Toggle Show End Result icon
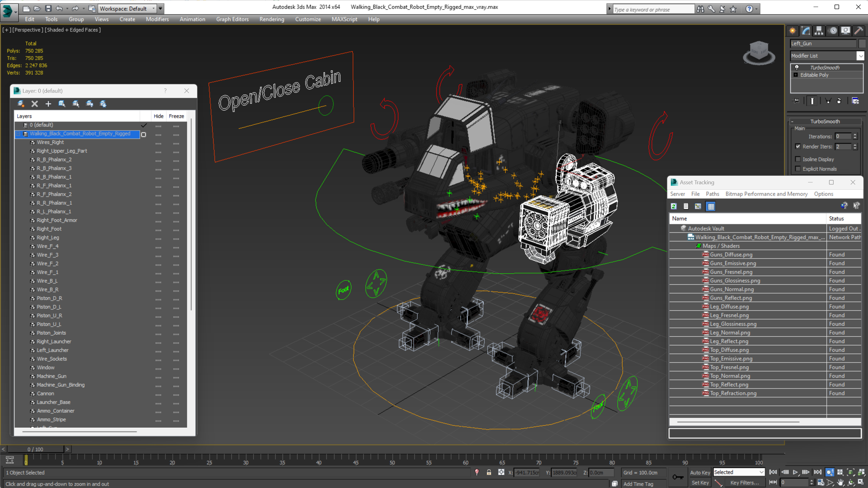The height and width of the screenshot is (488, 868). [812, 101]
